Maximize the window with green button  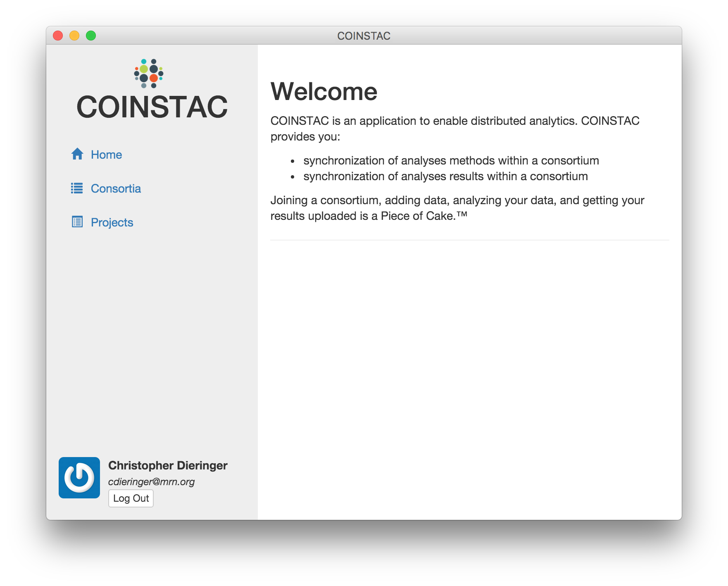[x=91, y=36]
